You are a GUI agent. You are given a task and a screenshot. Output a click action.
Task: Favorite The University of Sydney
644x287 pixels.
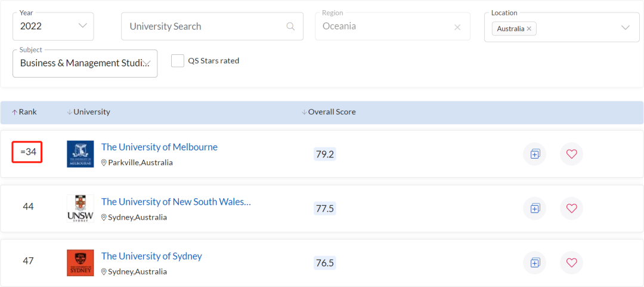572,263
